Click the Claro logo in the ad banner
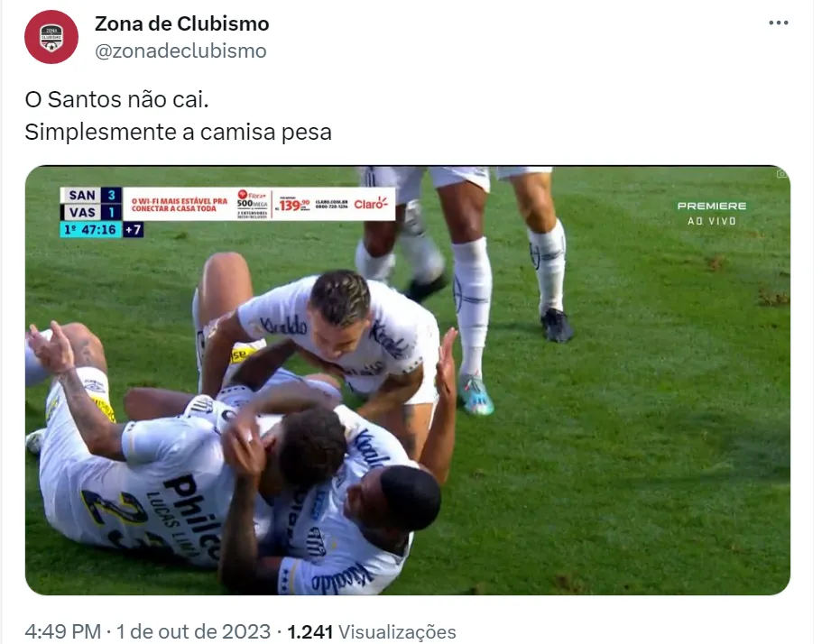This screenshot has width=831, height=644. [371, 204]
